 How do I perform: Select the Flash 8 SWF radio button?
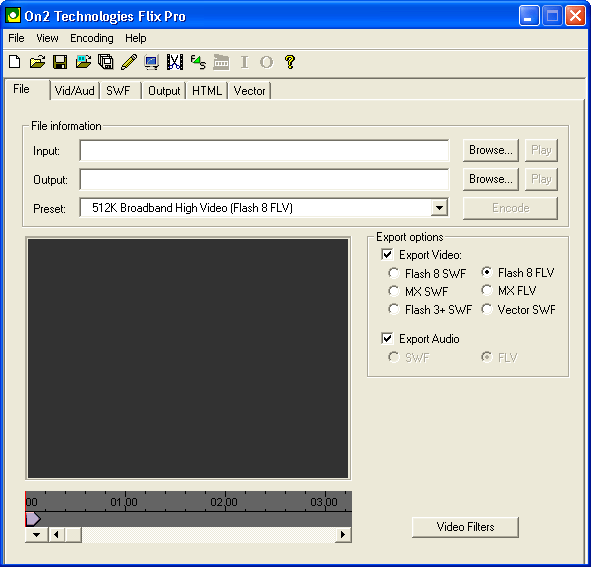[393, 273]
